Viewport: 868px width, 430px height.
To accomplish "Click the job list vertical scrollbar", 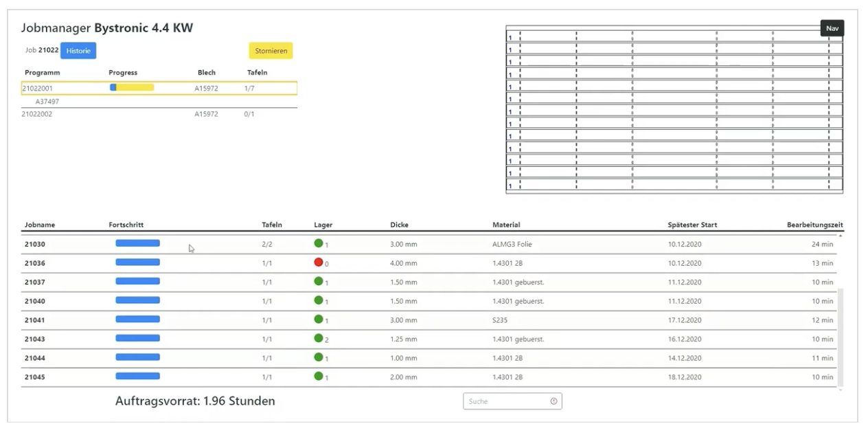I will [x=841, y=337].
